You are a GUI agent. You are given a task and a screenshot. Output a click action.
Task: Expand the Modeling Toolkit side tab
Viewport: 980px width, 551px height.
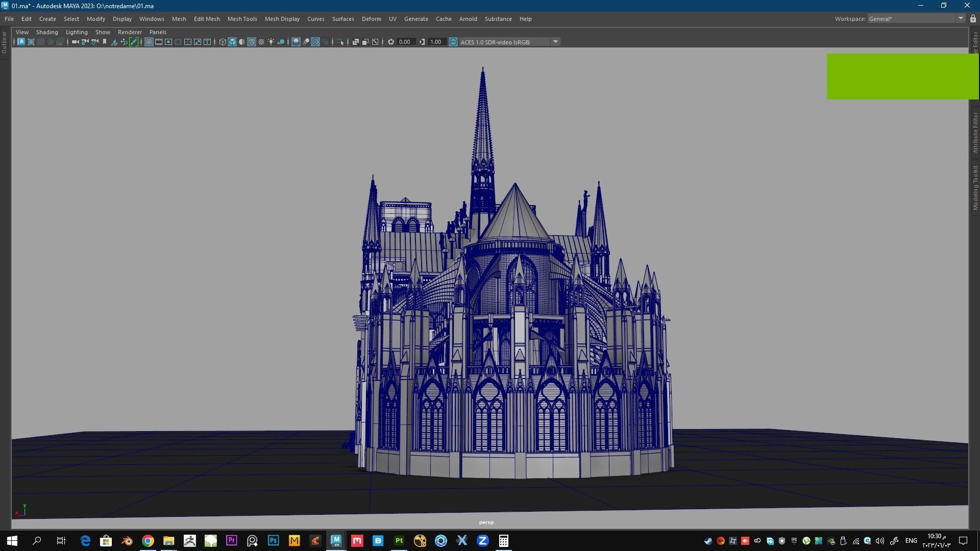[975, 188]
